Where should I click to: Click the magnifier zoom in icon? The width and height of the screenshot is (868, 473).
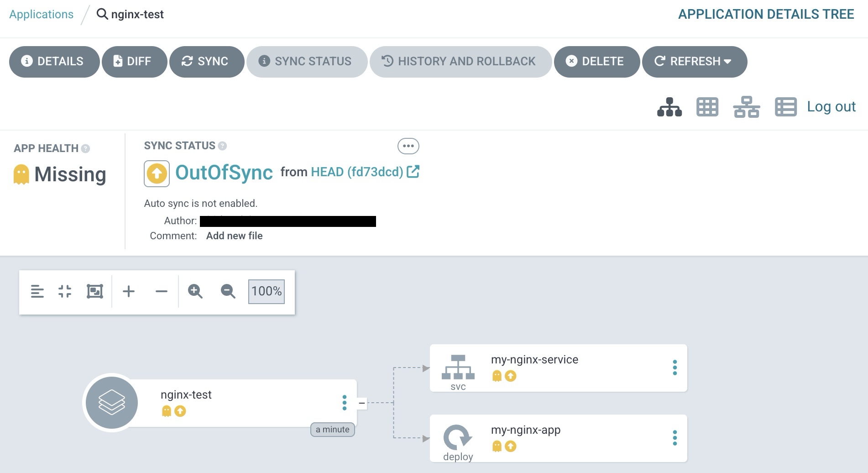click(x=195, y=291)
